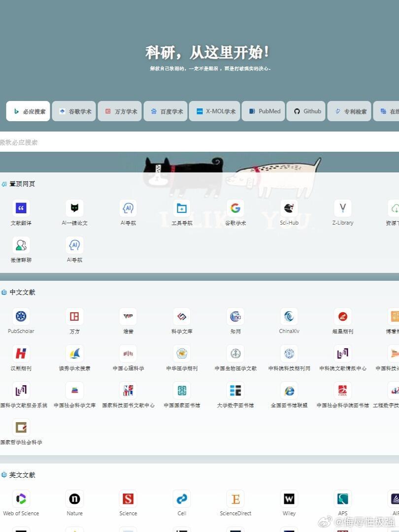
Task: Switch to 百度学术 search tab
Action: [166, 111]
